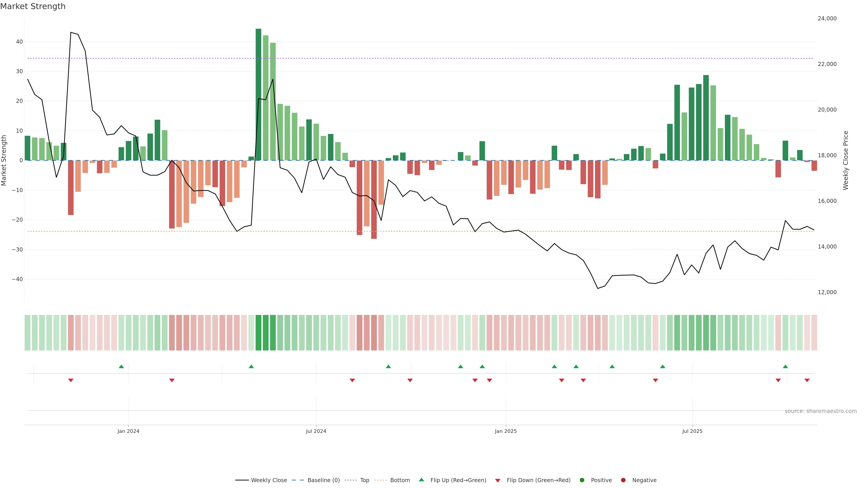Click the Weekly Close Price axis title
The image size is (868, 488).
point(845,160)
